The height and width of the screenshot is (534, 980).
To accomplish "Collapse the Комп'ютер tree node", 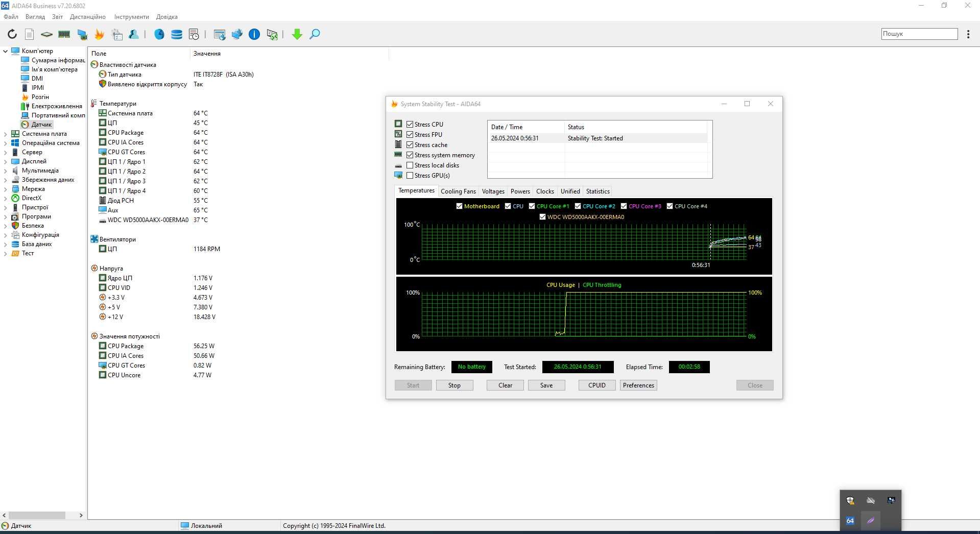I will coord(6,51).
